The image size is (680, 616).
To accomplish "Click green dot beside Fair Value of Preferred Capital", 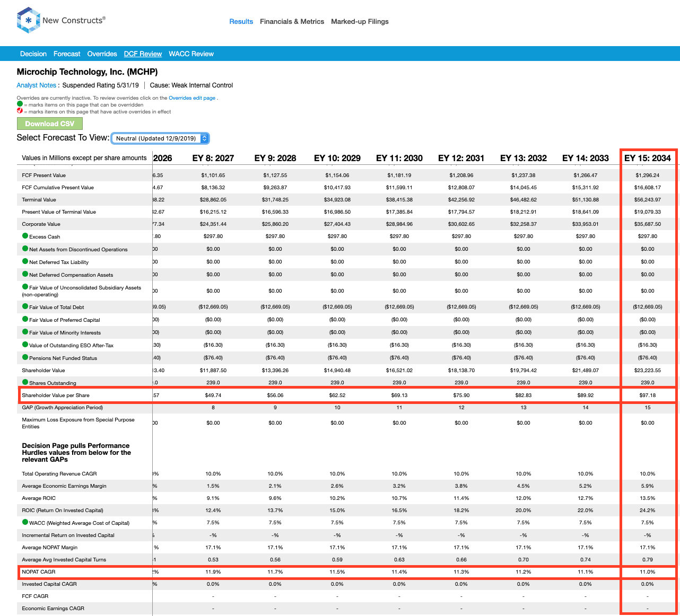I will (x=25, y=320).
